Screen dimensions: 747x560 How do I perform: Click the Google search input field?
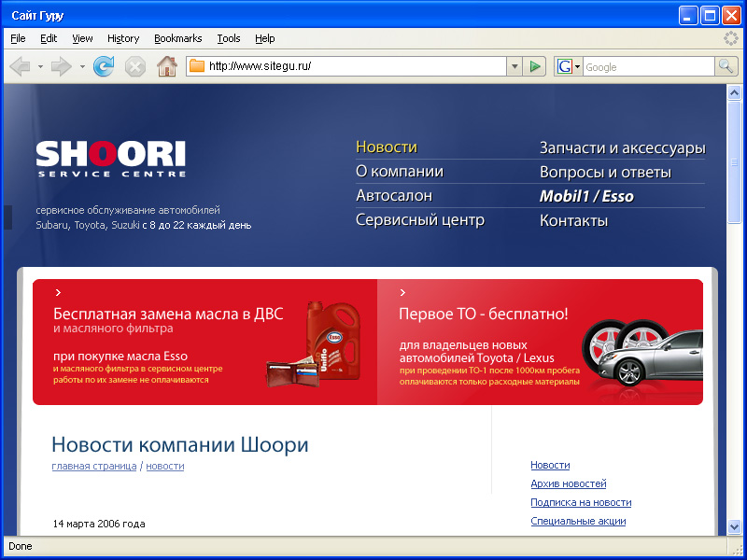point(649,66)
